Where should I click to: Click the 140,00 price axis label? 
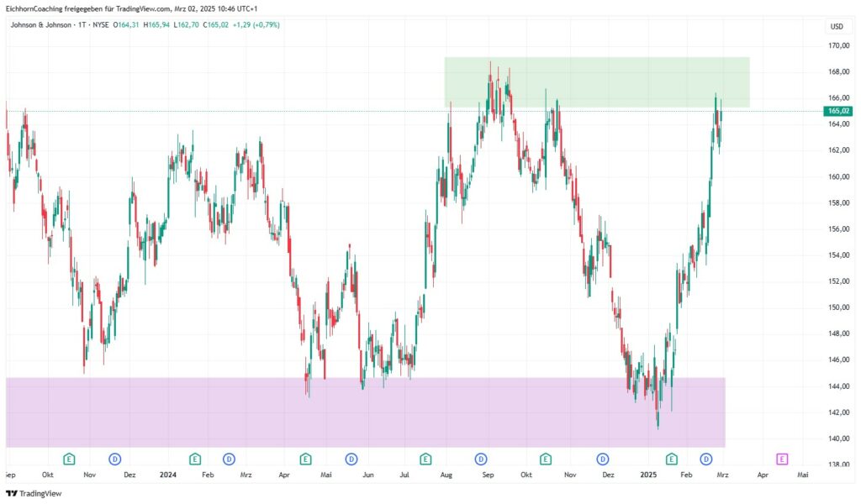pyautogui.click(x=838, y=438)
